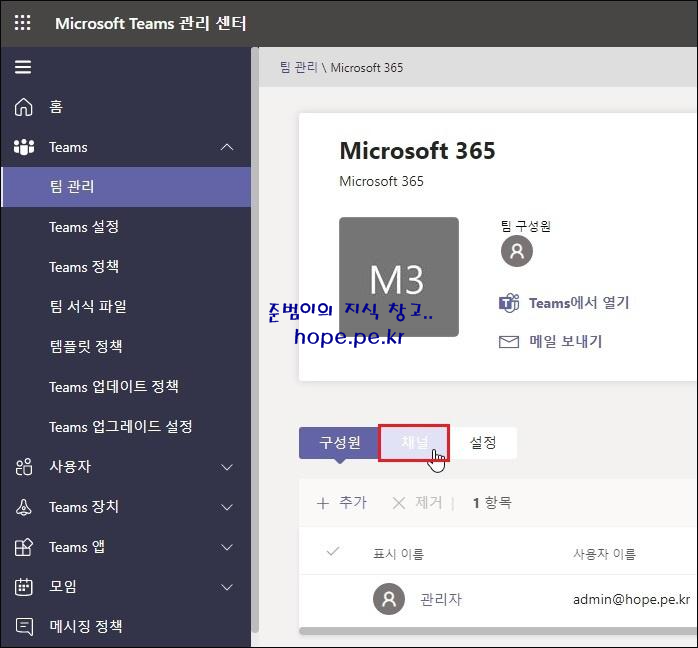698x648 pixels.
Task: Click the 메일 보내기 link
Action: click(565, 342)
